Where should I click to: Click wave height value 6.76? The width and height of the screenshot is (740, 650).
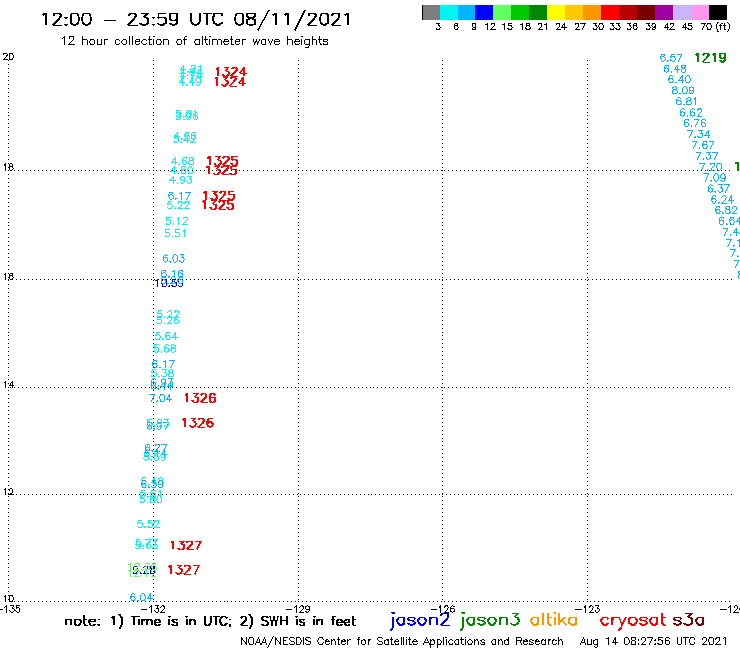tap(695, 123)
